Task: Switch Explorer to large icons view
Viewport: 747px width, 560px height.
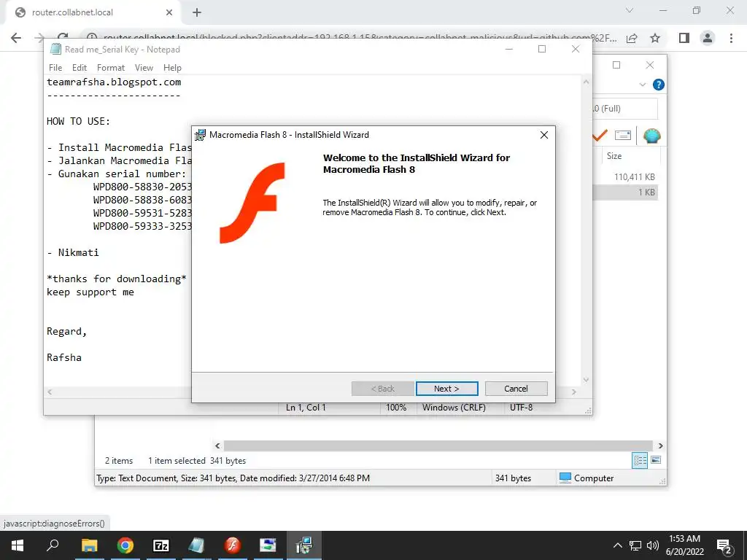Action: click(656, 460)
